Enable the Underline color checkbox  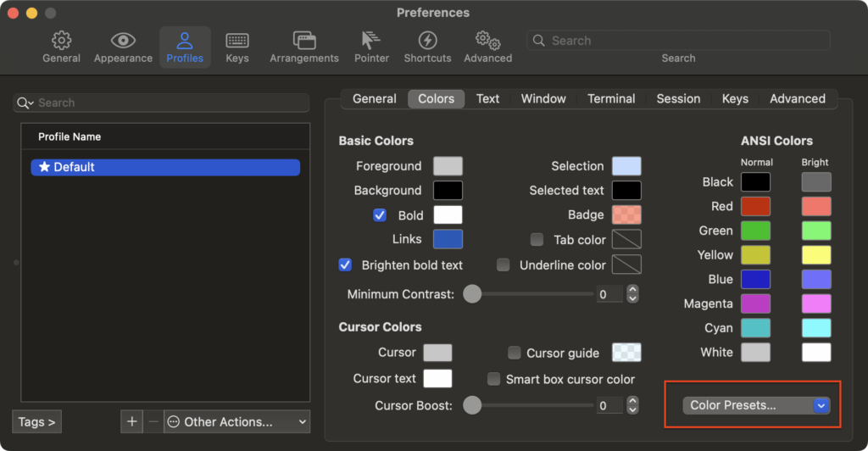504,264
